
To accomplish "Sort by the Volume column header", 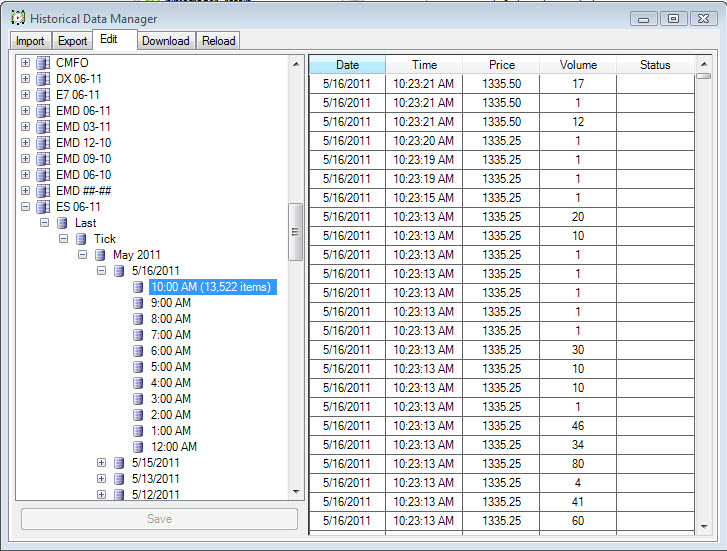I will pos(578,65).
